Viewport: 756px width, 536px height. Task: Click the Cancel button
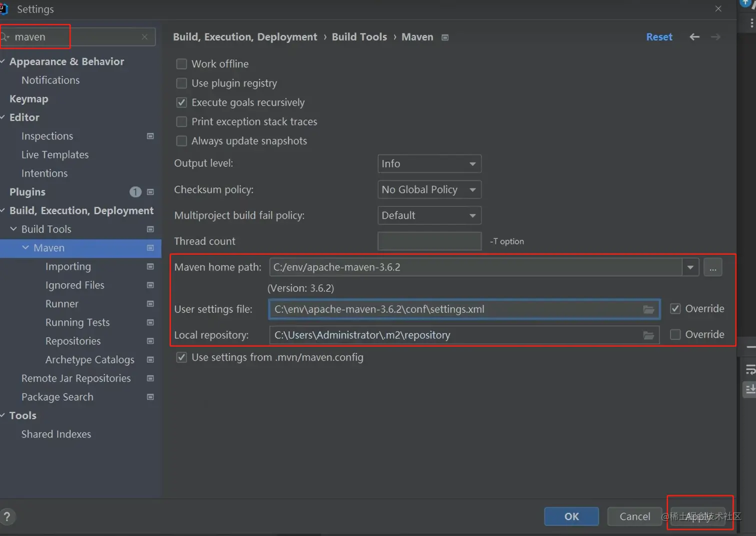coord(635,517)
